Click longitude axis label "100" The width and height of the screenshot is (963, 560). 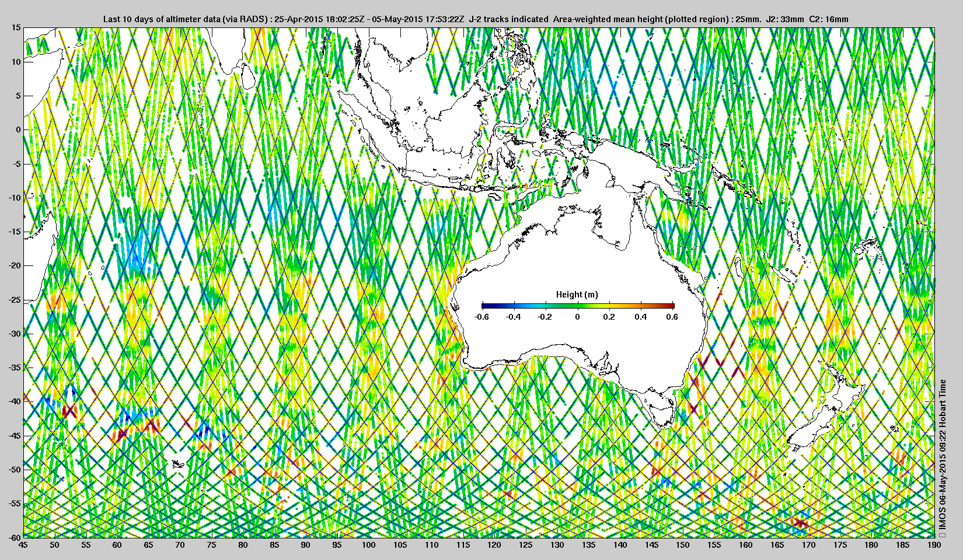coord(368,545)
